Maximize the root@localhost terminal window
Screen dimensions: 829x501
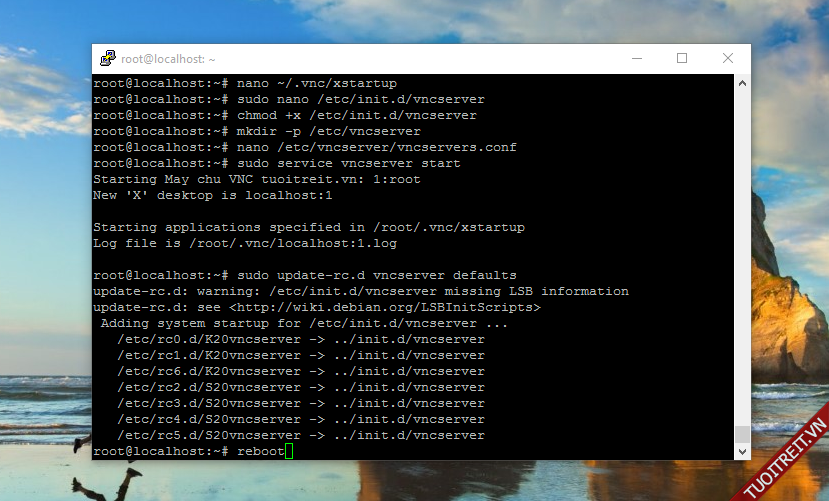[681, 59]
